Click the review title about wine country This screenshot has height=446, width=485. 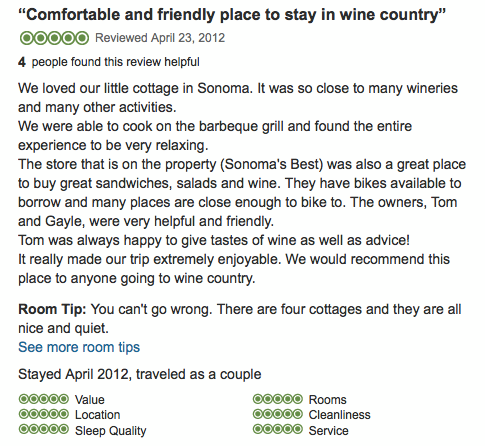232,15
